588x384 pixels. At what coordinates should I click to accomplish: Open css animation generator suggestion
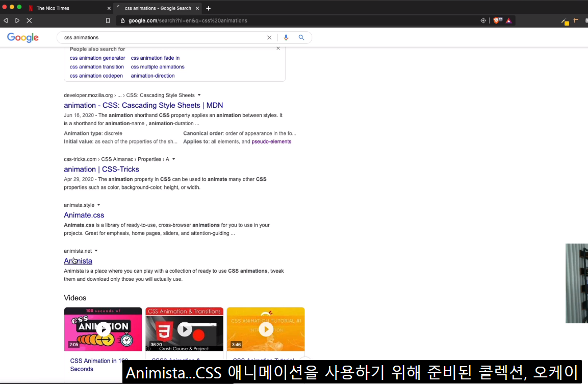tap(97, 58)
